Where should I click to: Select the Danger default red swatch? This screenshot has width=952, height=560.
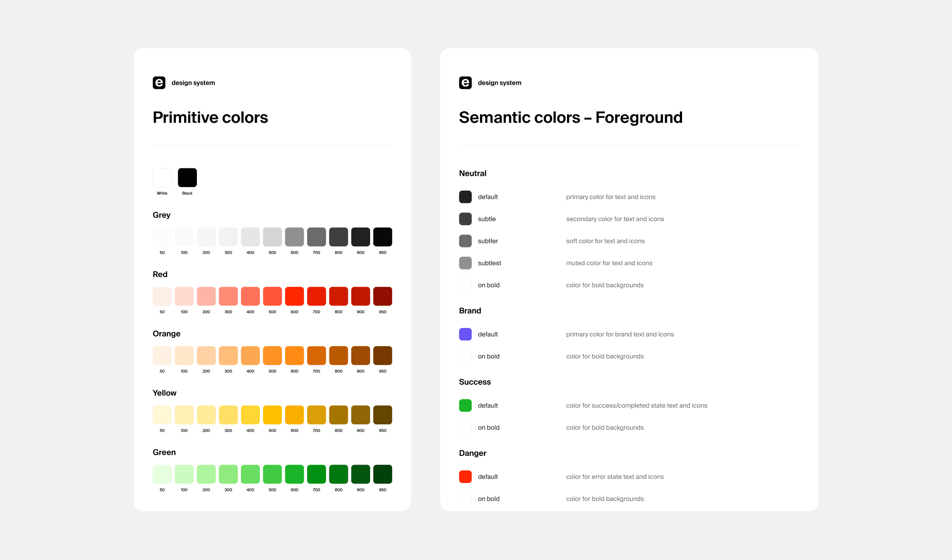(x=465, y=477)
